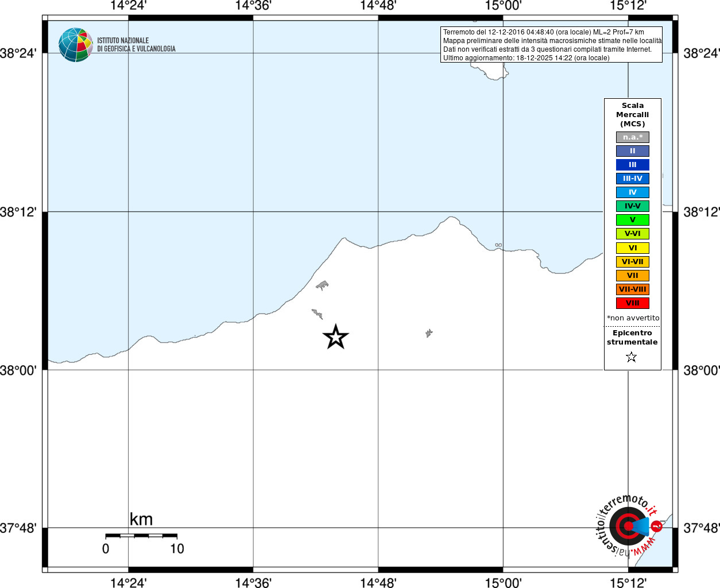This screenshot has width=720, height=588.
Task: Click the northernmost gray locality near the coast
Action: (x=322, y=285)
